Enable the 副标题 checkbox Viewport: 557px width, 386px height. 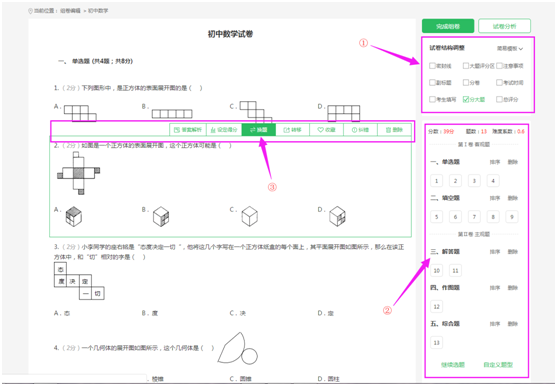[432, 82]
